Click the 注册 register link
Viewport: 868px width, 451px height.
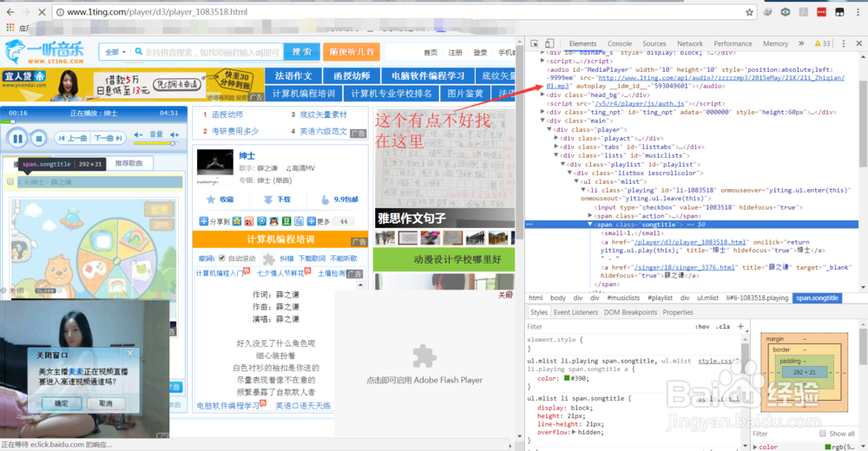[x=455, y=53]
